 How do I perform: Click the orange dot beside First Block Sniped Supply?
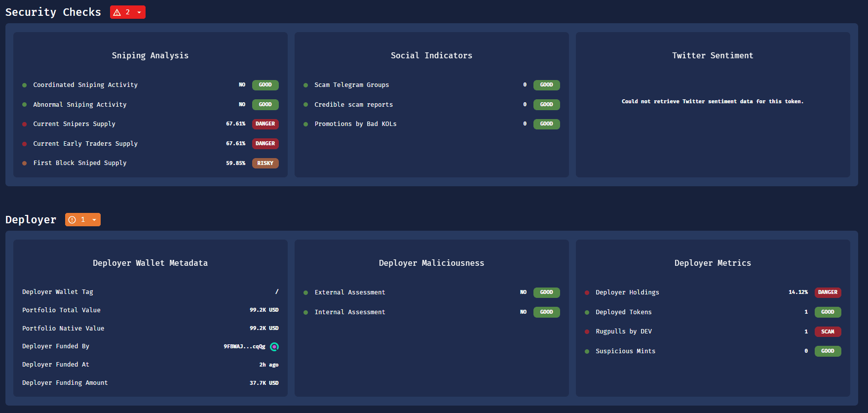point(25,163)
